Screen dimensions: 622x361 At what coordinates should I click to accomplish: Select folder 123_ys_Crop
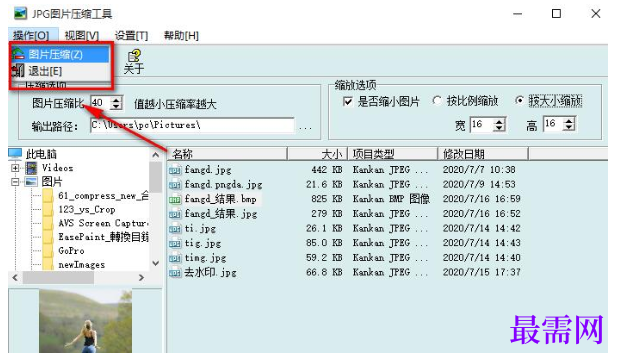point(87,209)
